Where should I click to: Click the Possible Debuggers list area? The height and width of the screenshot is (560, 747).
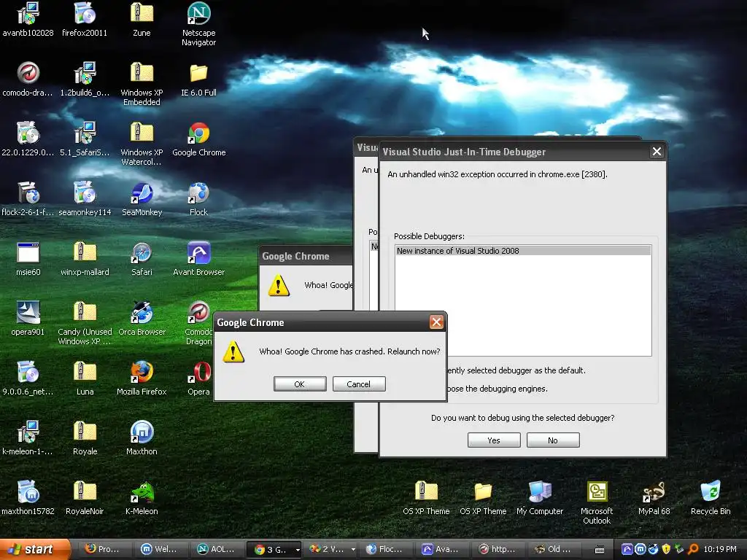(523, 300)
